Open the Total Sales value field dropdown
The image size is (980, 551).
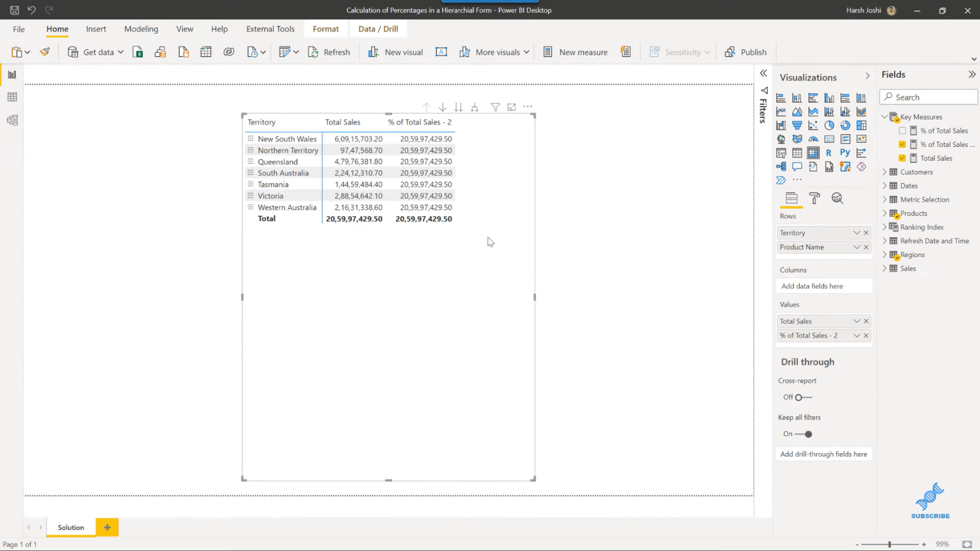[856, 321]
